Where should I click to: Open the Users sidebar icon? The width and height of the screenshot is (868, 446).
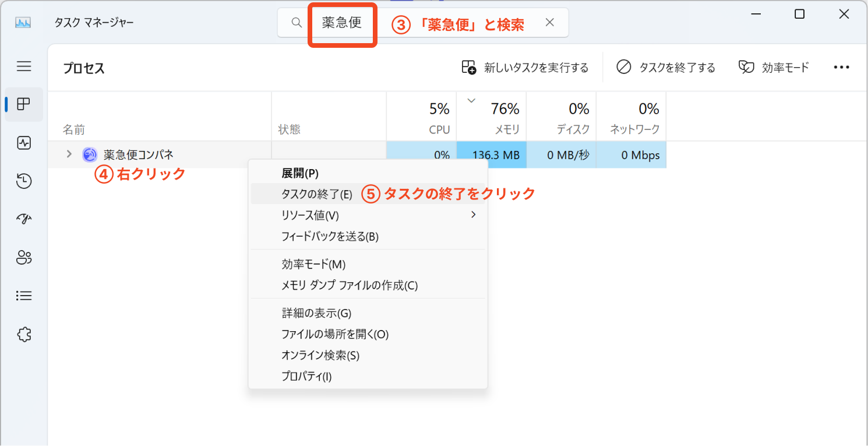coord(24,258)
